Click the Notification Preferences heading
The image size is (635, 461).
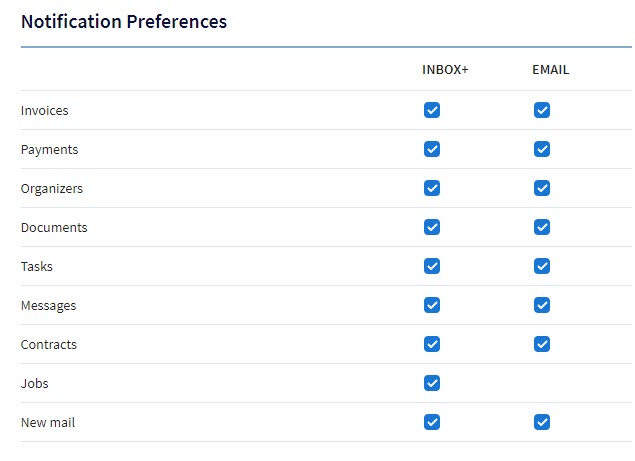[124, 21]
